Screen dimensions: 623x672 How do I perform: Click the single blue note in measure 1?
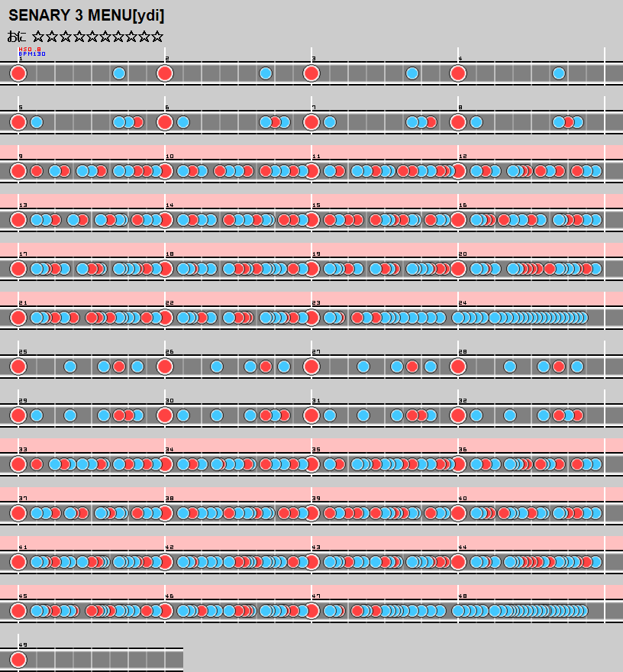(119, 73)
